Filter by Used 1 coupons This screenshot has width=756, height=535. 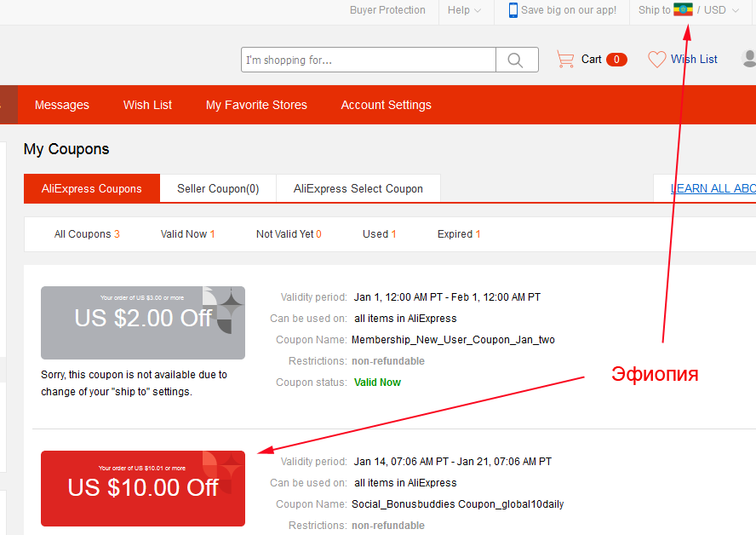click(x=380, y=234)
